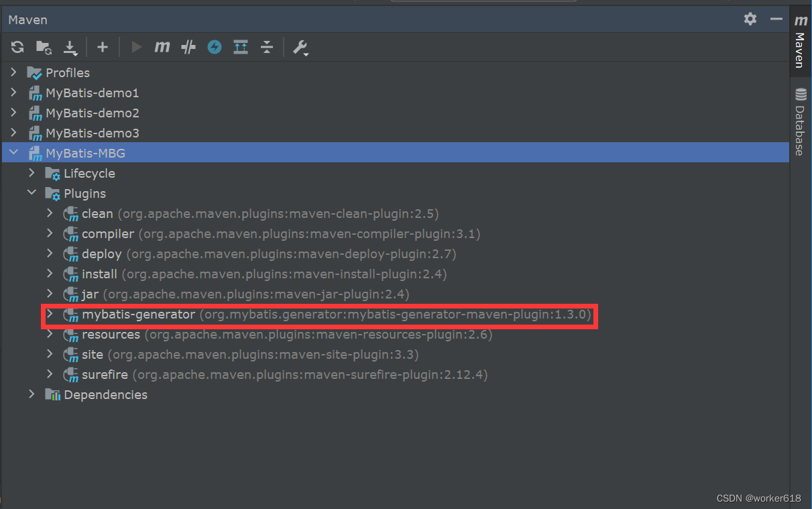This screenshot has width=812, height=509.
Task: Open Maven panel gear options
Action: click(x=750, y=19)
